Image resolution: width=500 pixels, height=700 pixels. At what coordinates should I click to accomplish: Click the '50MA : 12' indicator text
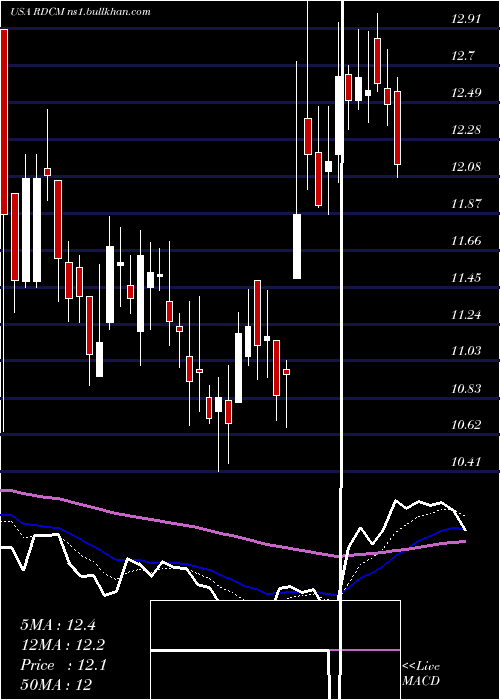pyautogui.click(x=56, y=685)
